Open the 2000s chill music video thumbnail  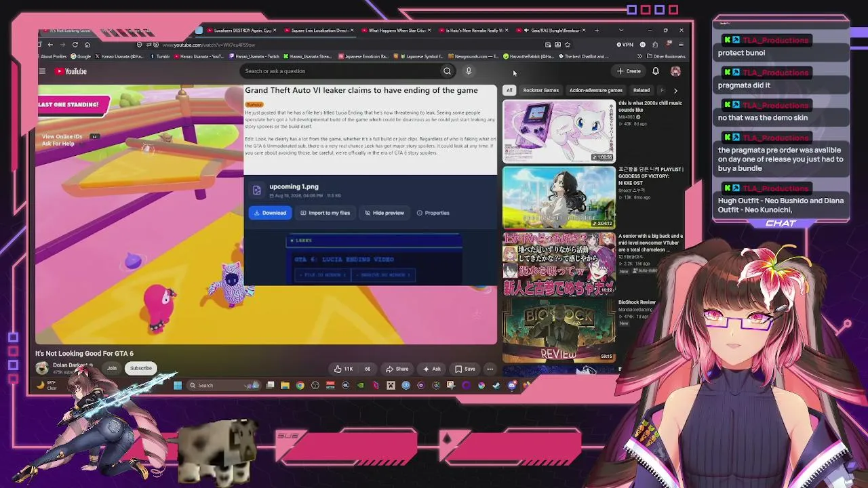coord(559,131)
